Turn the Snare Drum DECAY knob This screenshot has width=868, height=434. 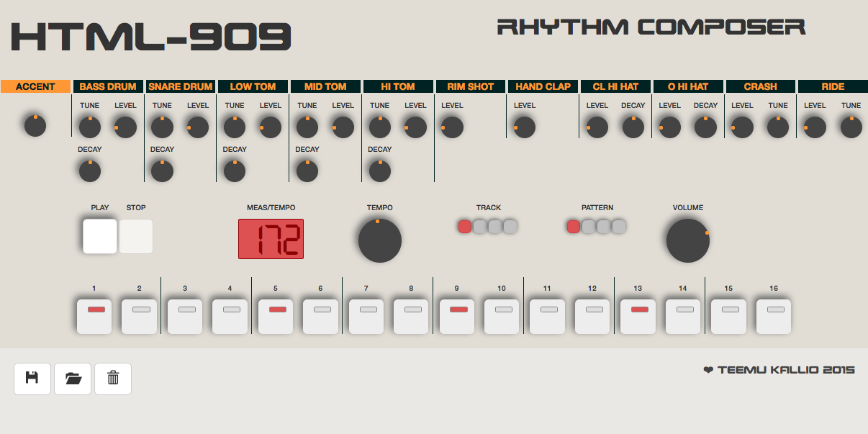pyautogui.click(x=162, y=171)
